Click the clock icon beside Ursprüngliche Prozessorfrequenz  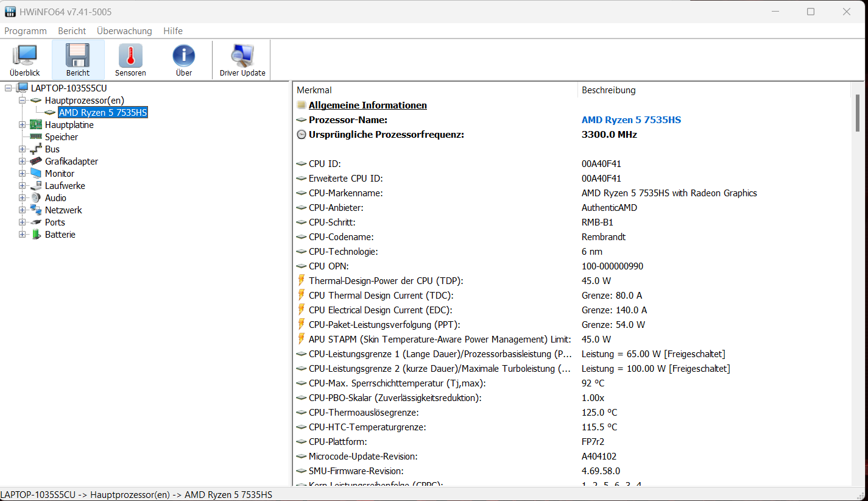tap(301, 135)
